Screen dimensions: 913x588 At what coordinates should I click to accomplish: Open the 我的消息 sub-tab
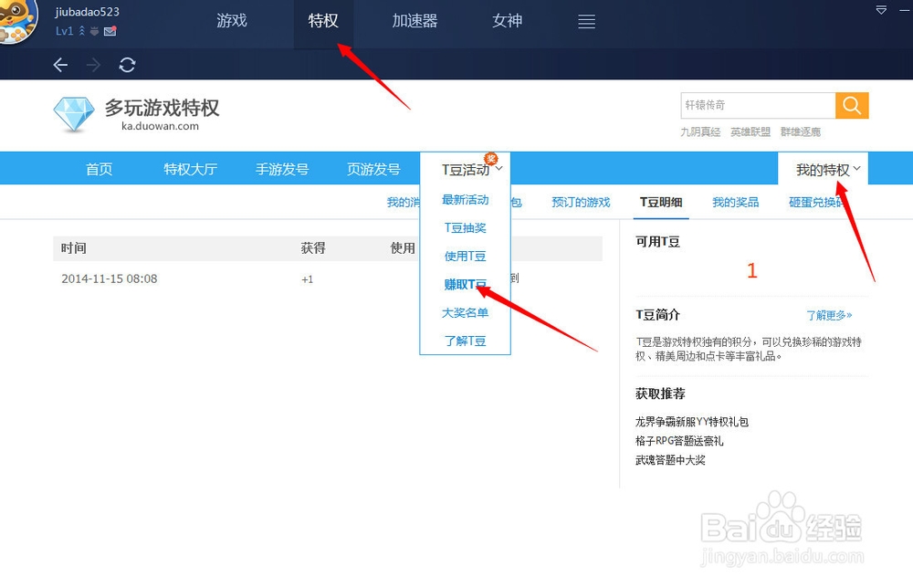[403, 202]
